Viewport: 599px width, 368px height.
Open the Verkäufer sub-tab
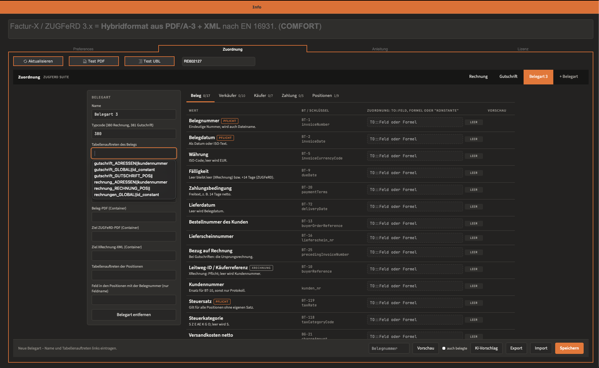[232, 96]
